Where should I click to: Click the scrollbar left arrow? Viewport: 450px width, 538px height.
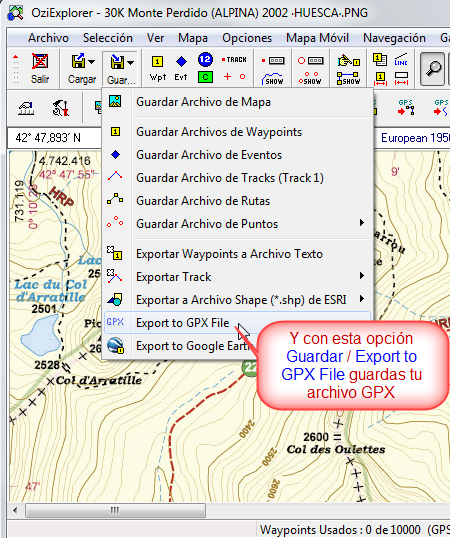pos(15,510)
